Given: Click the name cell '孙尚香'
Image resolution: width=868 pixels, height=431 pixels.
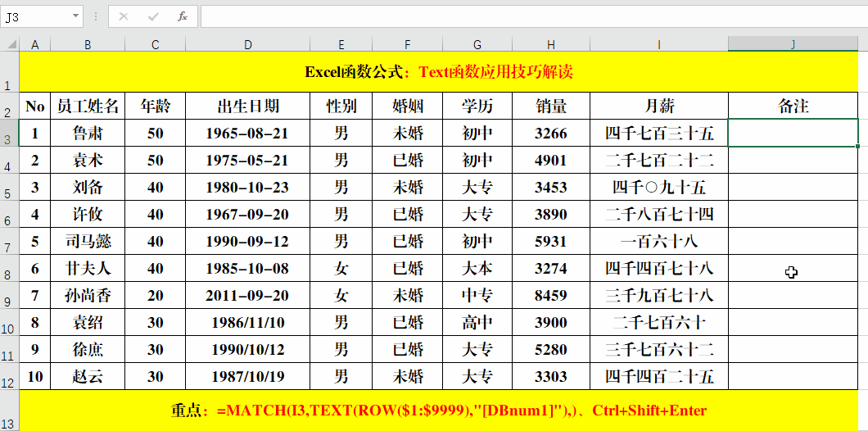Looking at the screenshot, I should 88,296.
